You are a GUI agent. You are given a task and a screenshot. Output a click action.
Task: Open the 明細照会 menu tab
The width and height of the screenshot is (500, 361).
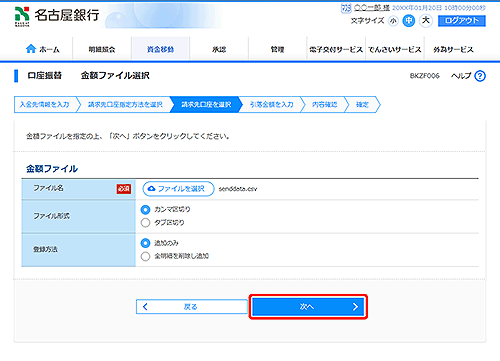click(102, 49)
